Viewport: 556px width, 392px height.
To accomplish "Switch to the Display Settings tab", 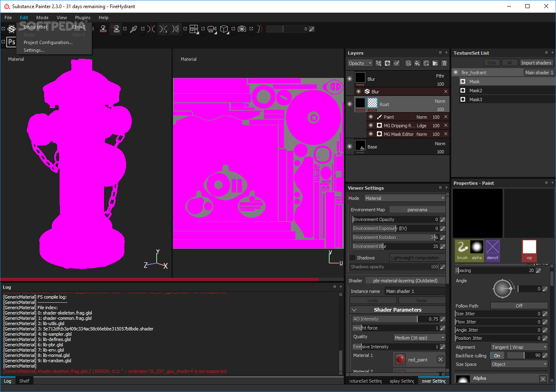I will (x=402, y=381).
